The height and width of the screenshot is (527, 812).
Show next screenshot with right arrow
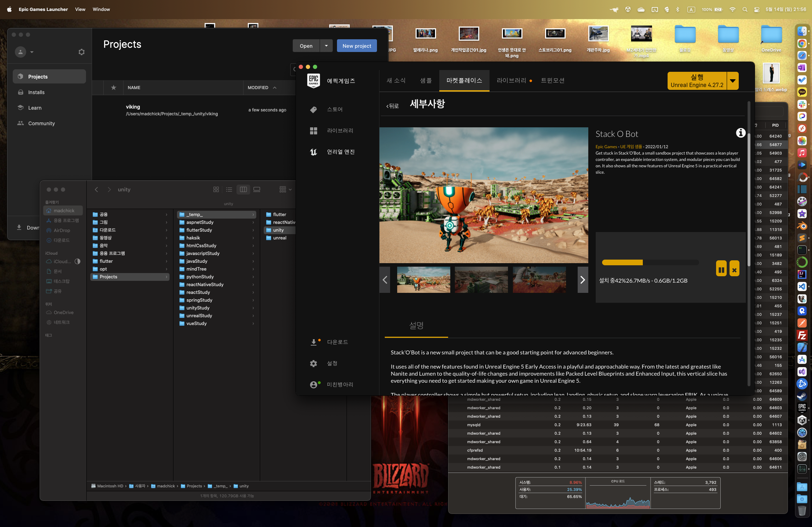coord(583,280)
